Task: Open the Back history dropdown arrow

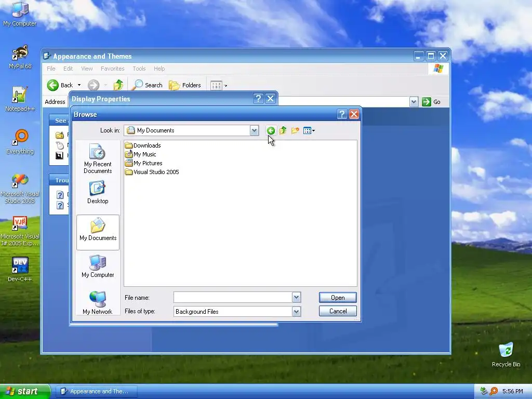Action: (79, 85)
